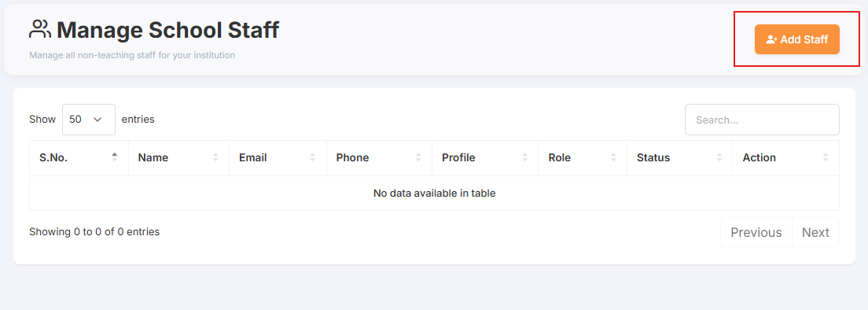Select the Email column header
This screenshot has width=868, height=310.
click(278, 158)
